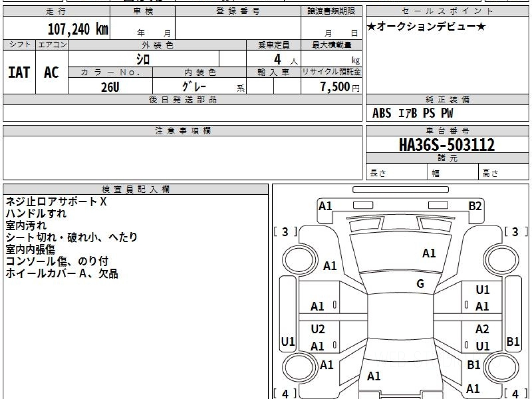The width and height of the screenshot is (532, 399).
Task: Click the シフト header cell
Action: (19, 45)
